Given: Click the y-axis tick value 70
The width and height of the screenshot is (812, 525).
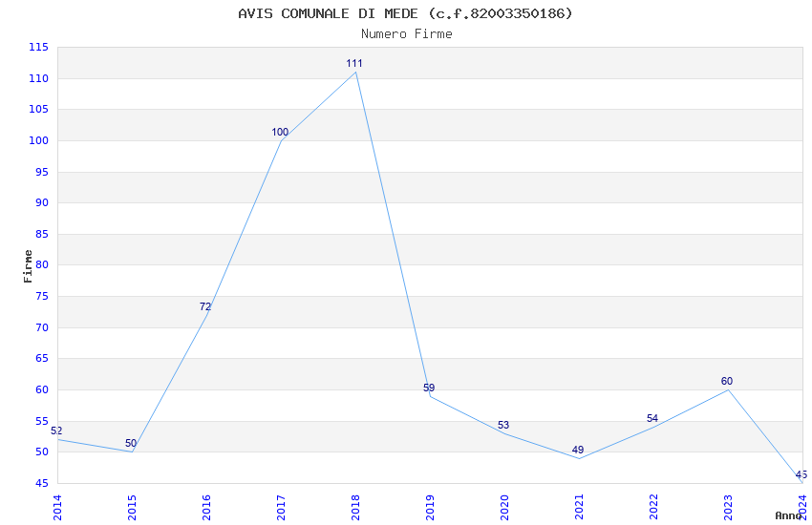Looking at the screenshot, I should (42, 328).
